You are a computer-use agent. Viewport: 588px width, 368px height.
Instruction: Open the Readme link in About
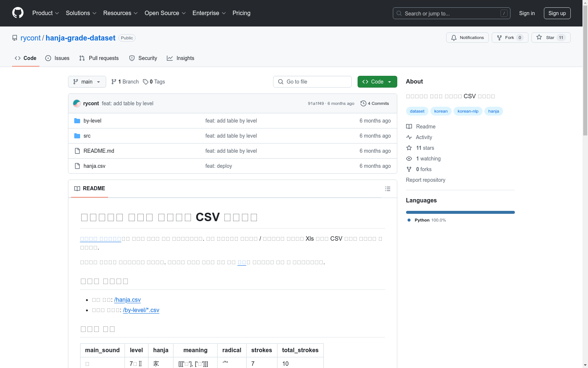pos(421,127)
